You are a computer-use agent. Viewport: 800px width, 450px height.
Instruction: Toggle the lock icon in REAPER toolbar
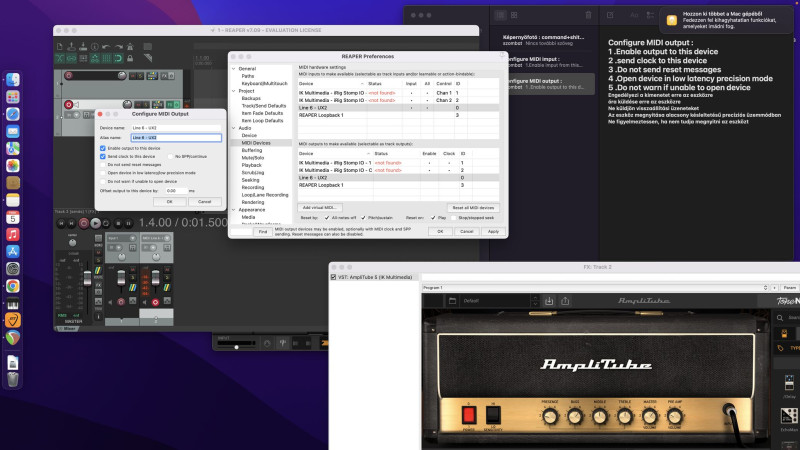pos(130,59)
